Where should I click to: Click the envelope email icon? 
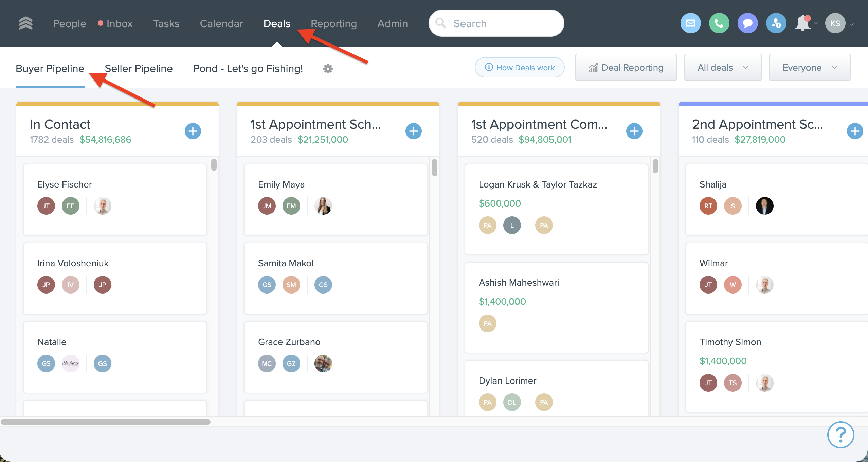690,23
